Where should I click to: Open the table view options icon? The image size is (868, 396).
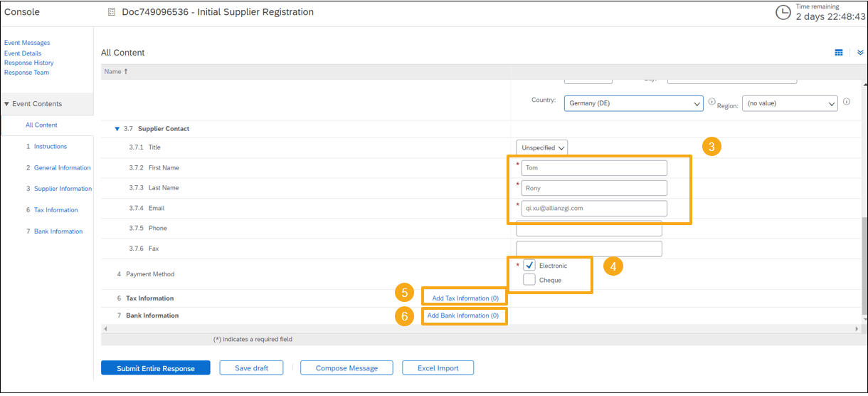[839, 53]
